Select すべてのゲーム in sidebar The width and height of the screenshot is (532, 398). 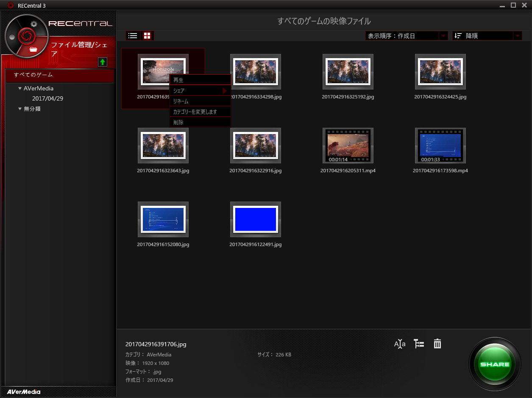click(x=60, y=75)
